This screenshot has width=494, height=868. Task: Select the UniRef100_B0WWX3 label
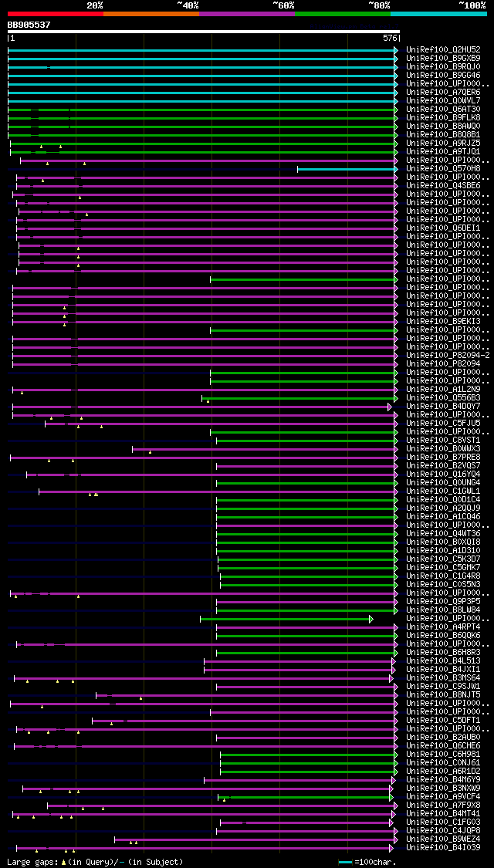pyautogui.click(x=443, y=448)
